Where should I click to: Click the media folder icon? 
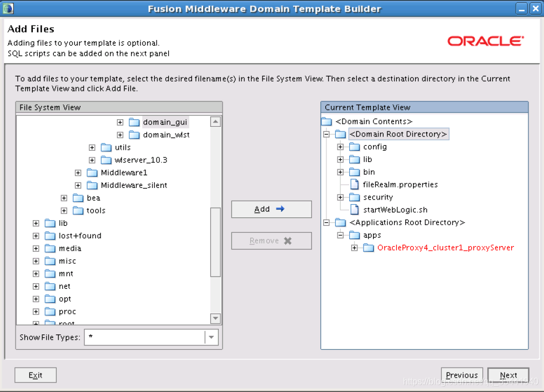(x=51, y=248)
